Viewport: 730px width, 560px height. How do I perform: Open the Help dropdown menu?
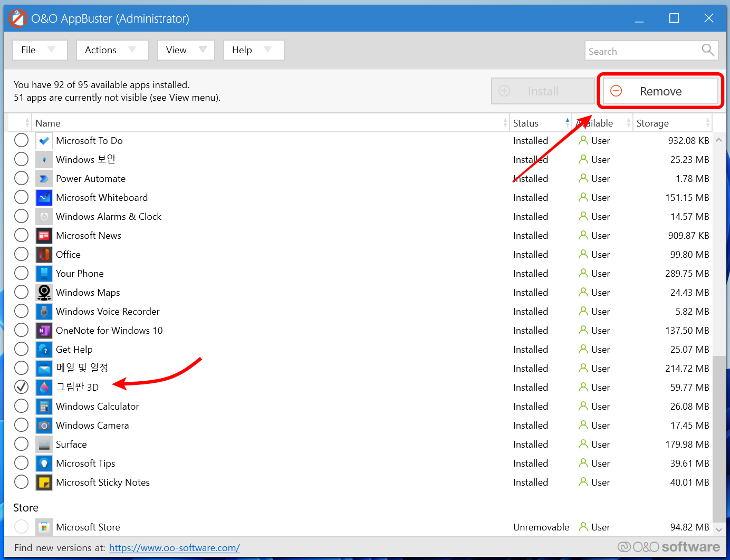254,50
